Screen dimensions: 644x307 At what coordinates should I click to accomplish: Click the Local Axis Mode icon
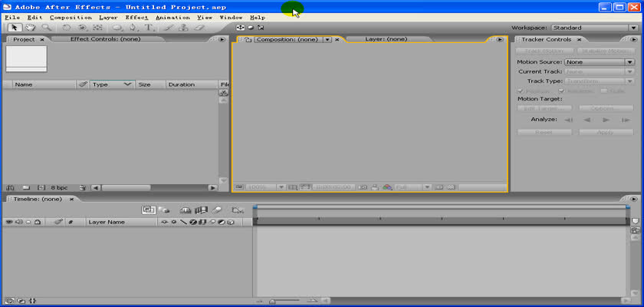(x=240, y=28)
